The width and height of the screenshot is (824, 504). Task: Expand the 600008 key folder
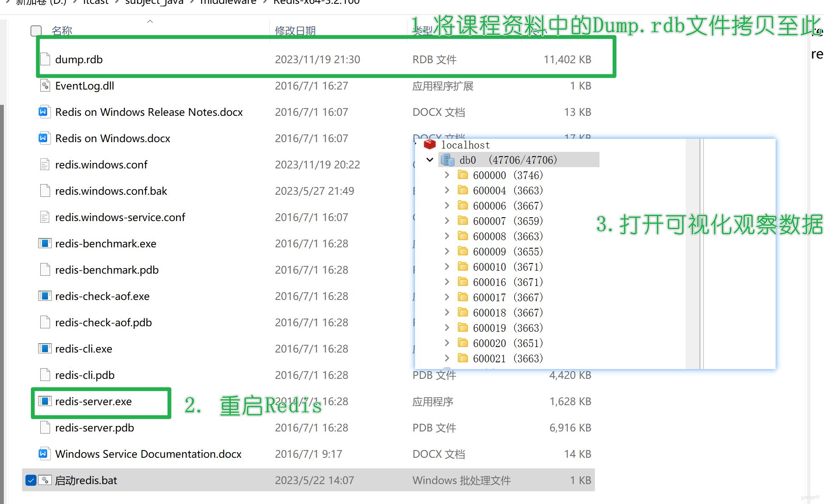[447, 236]
